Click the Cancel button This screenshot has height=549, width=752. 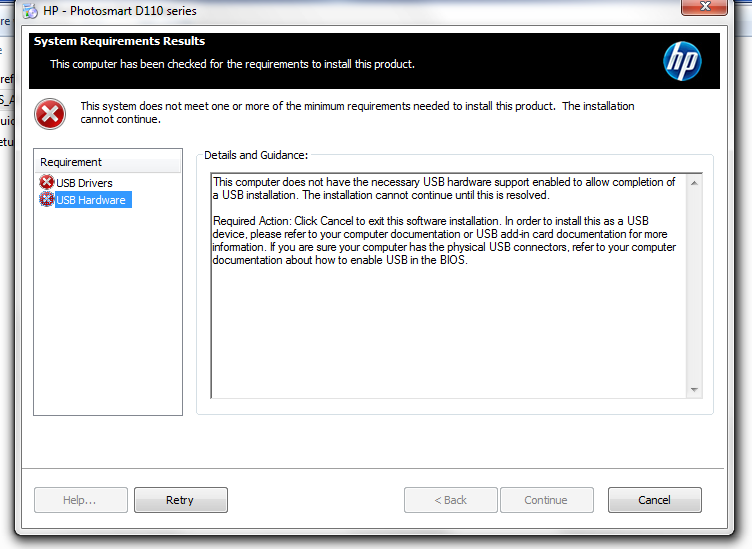[654, 500]
